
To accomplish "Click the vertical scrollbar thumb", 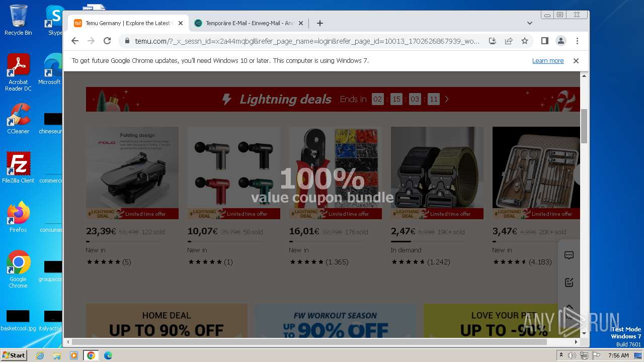I will click(584, 126).
